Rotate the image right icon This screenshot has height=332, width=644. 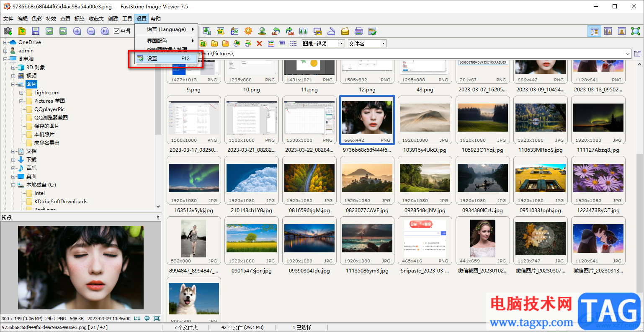pos(290,31)
